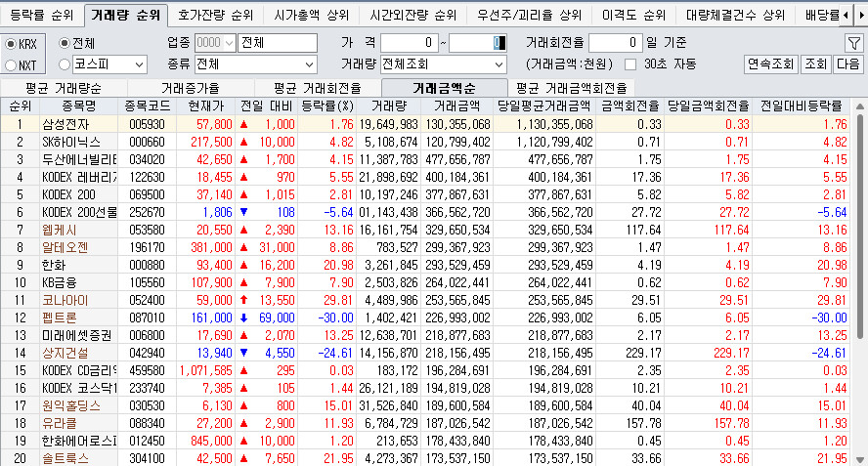
Task: Click the 업종 name input field
Action: tap(278, 43)
